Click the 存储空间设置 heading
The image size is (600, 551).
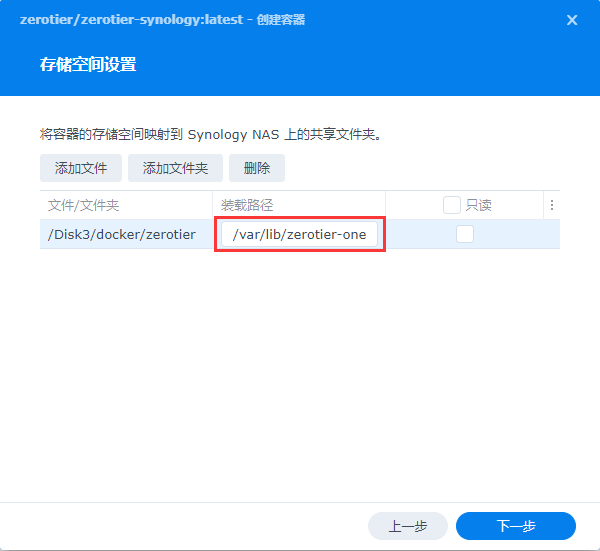coord(87,65)
